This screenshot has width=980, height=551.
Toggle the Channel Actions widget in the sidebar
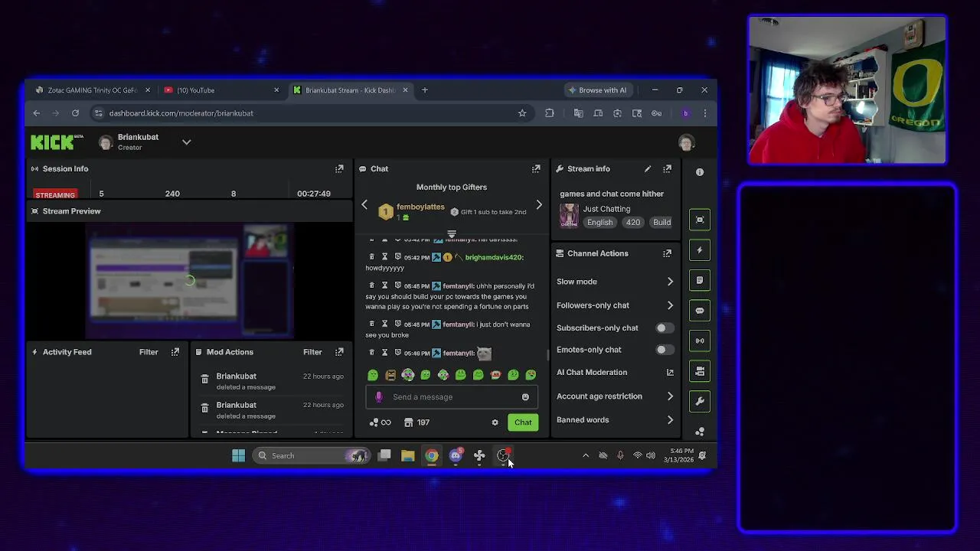coord(700,371)
